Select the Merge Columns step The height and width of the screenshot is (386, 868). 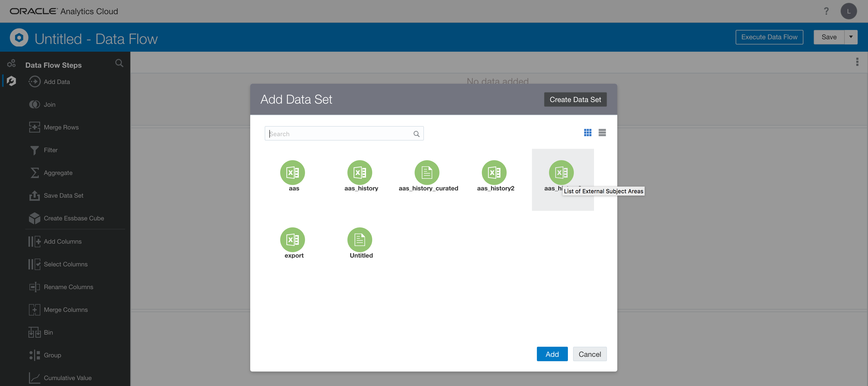point(58,310)
